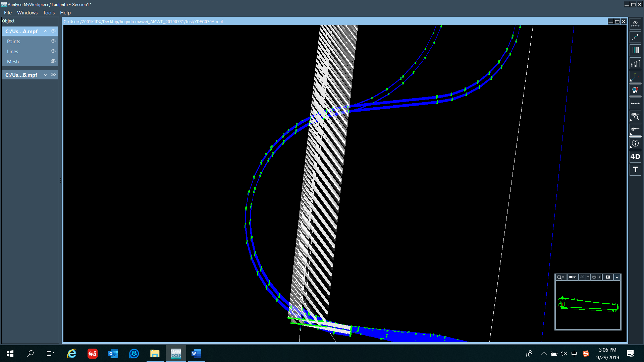Open Word from the Windows taskbar
The height and width of the screenshot is (362, 644).
(x=196, y=354)
